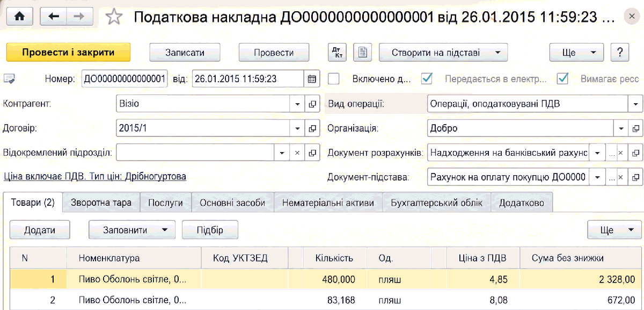Select sum cell 672,00
Viewport: 644px width, 310px height.
point(582,300)
